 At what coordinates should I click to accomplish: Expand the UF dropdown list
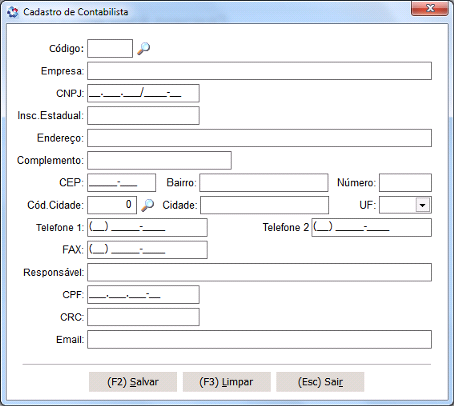pos(422,205)
